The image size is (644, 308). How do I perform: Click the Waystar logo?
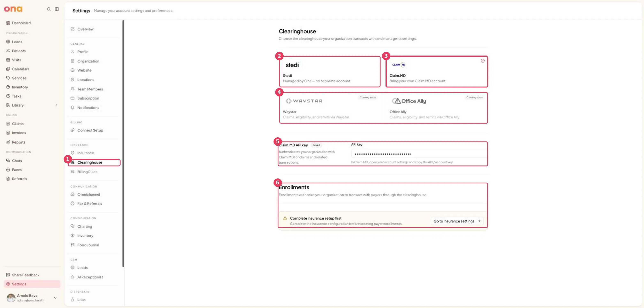[x=304, y=101]
